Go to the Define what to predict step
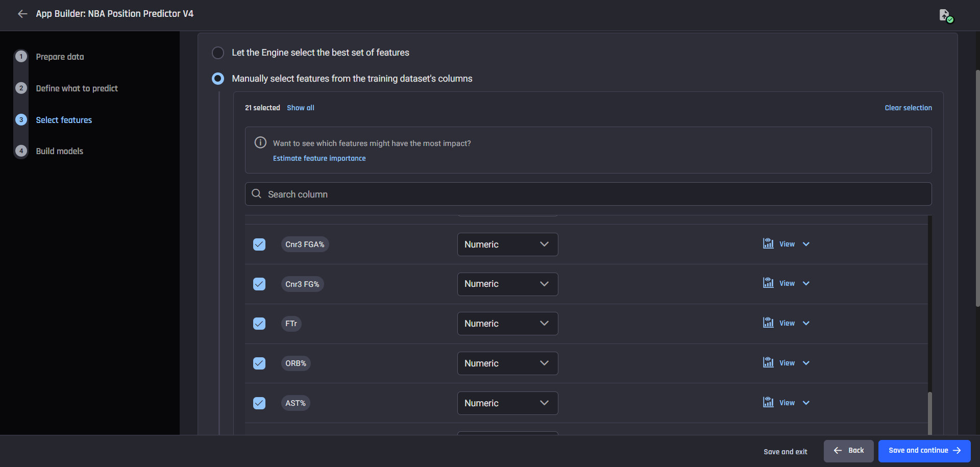This screenshot has width=980, height=467. pos(77,88)
